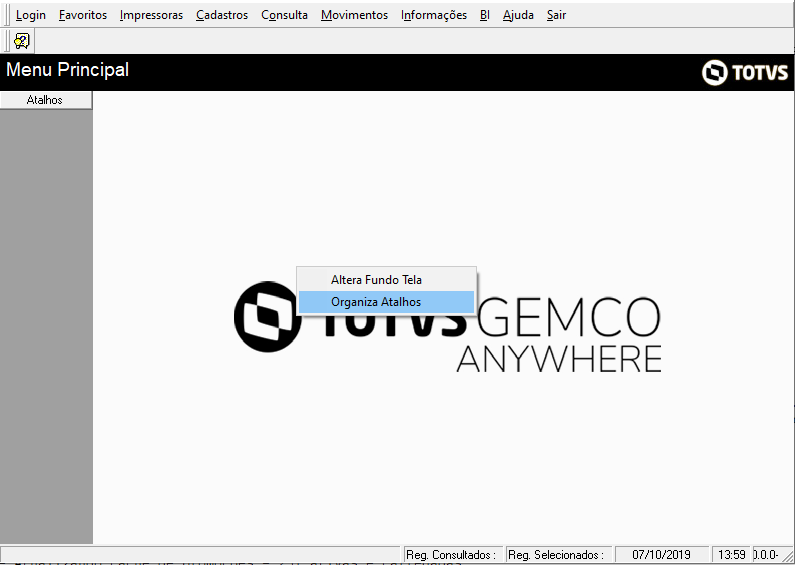795x565 pixels.
Task: Select Altera Fundo Tela in context menu
Action: (386, 279)
